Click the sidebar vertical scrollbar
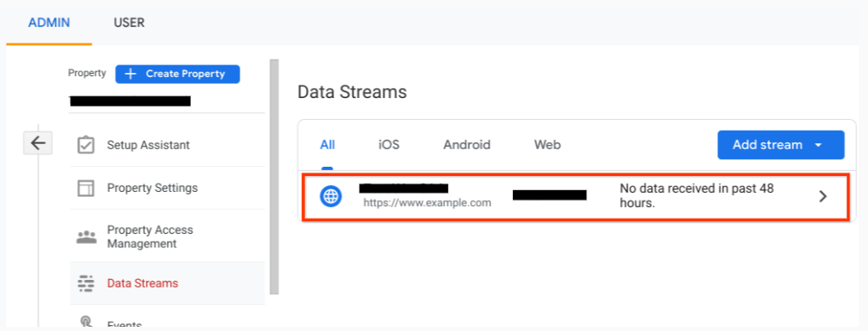Screen dimensions: 868x331 click(274, 177)
